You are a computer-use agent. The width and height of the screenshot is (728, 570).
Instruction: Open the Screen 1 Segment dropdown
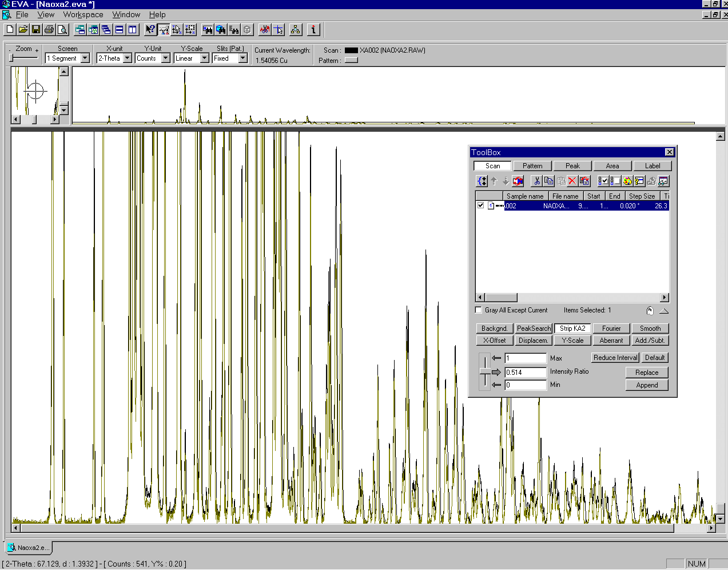[x=85, y=58]
